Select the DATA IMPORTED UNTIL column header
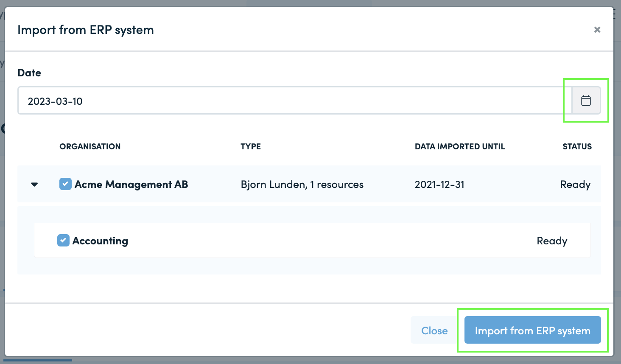Viewport: 621px width, 364px height. pos(460,146)
